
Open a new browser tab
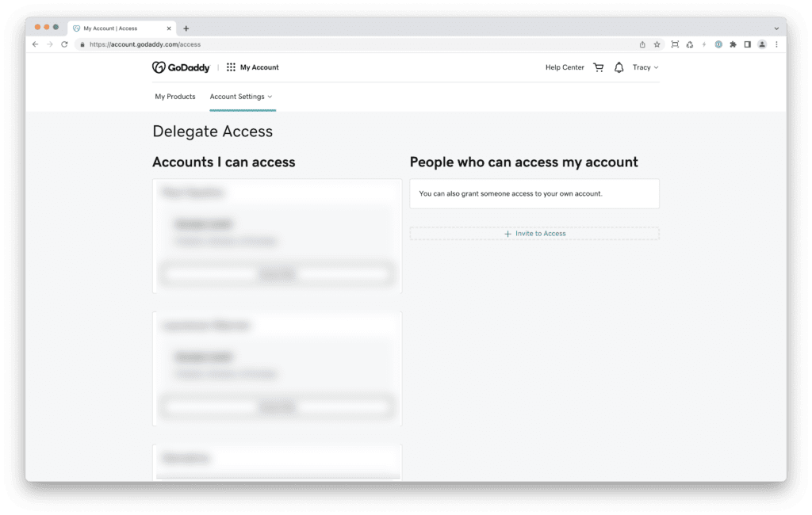(x=186, y=29)
